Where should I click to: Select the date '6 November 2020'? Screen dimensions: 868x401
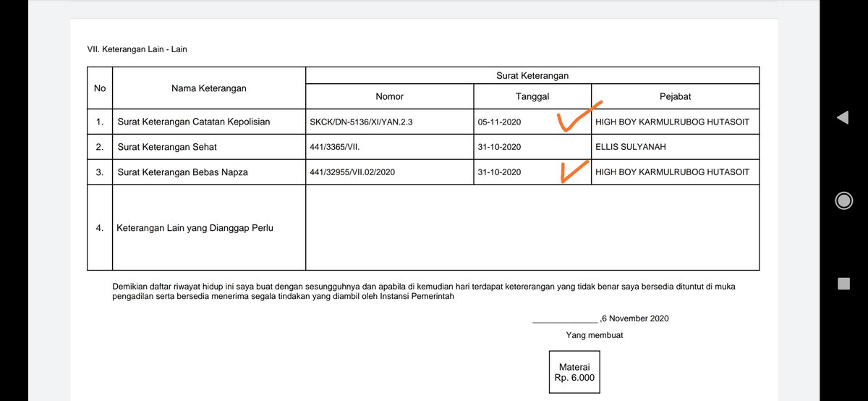[634, 318]
